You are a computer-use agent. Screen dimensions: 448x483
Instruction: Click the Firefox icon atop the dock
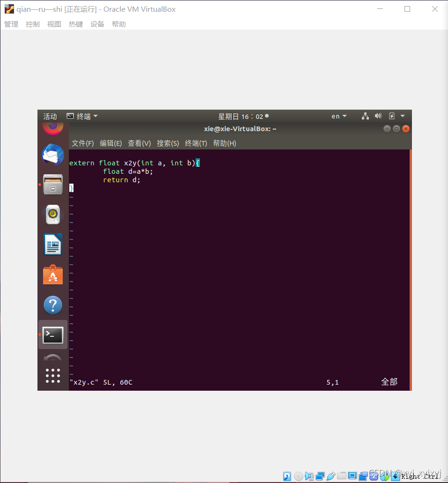point(52,128)
